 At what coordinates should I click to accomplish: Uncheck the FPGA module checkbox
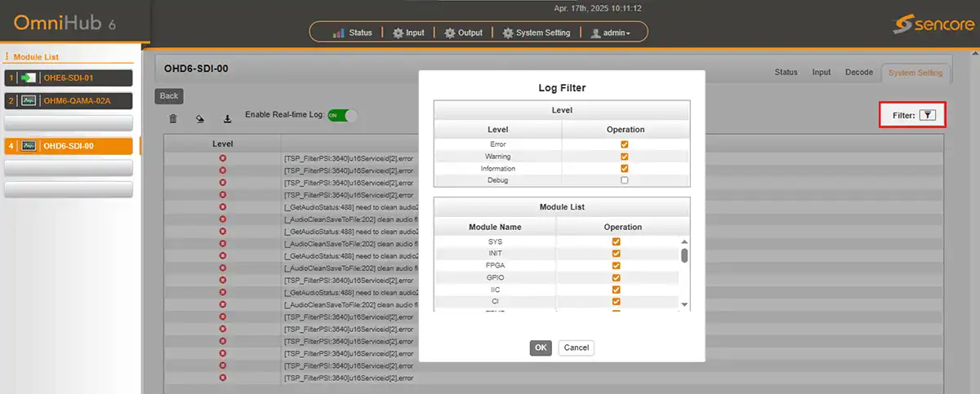(x=617, y=265)
